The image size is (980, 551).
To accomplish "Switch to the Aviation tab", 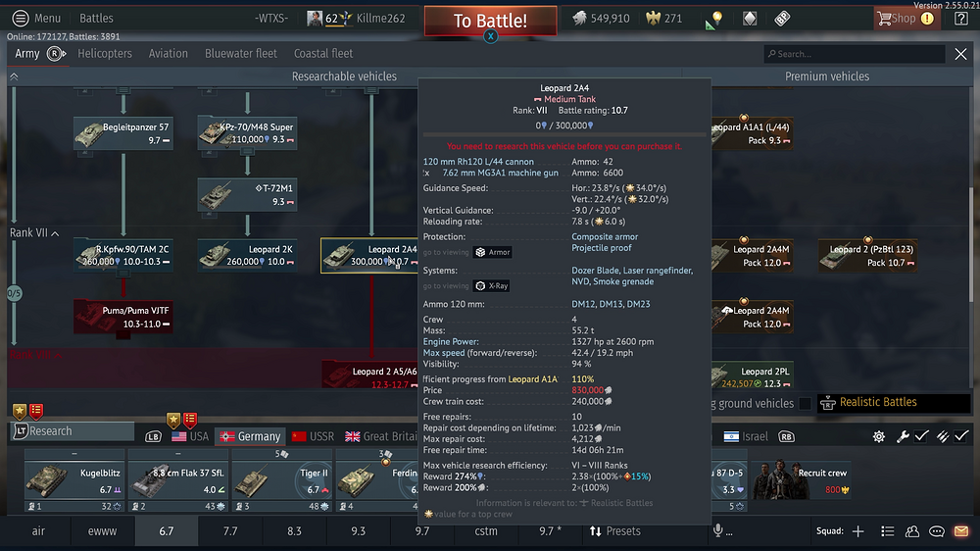I will pos(169,54).
